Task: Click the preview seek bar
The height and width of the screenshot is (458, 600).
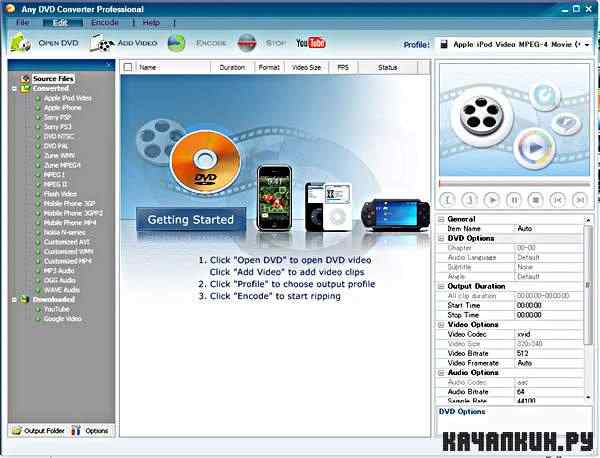Action: (514, 184)
